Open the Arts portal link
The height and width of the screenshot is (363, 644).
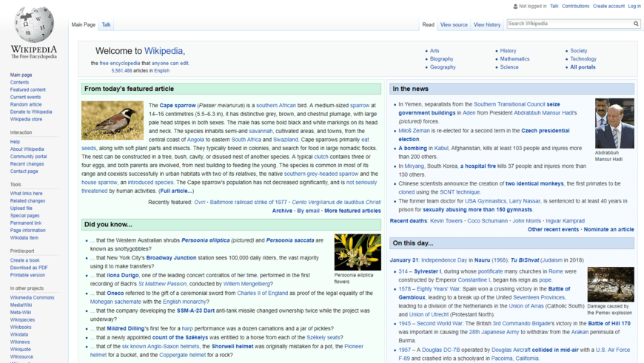(435, 51)
